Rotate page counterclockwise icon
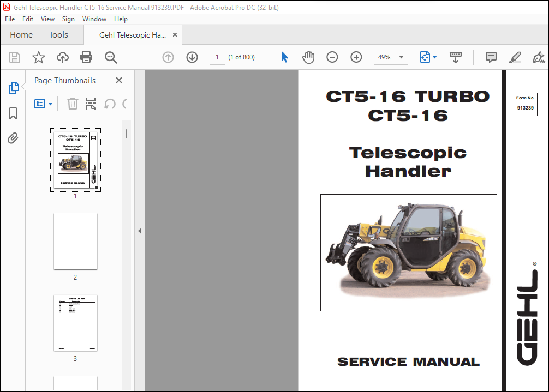Image resolution: width=549 pixels, height=392 pixels. tap(110, 104)
